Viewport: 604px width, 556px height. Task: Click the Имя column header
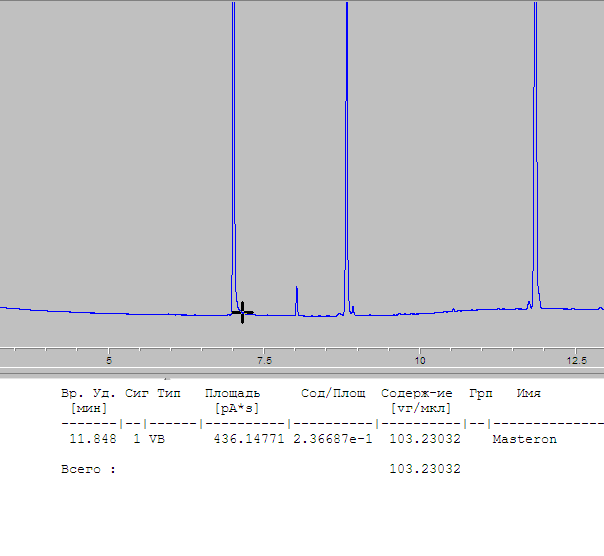click(x=528, y=394)
